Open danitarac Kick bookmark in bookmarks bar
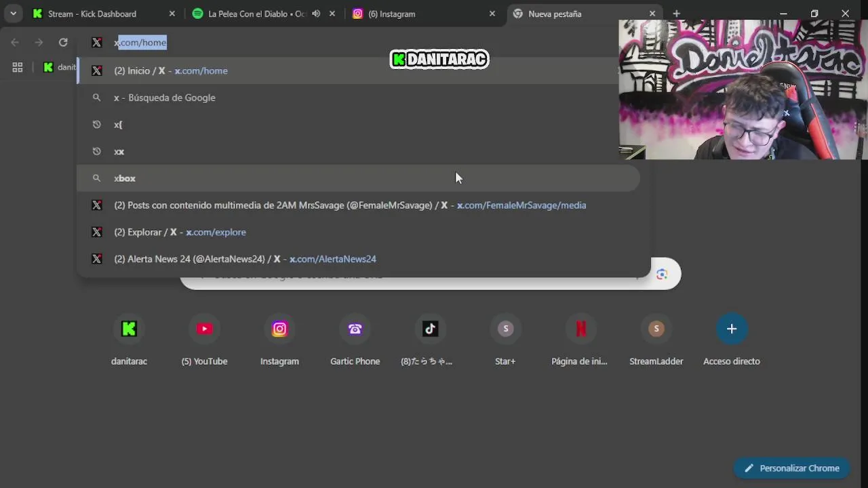Image resolution: width=868 pixels, height=488 pixels. [x=60, y=67]
